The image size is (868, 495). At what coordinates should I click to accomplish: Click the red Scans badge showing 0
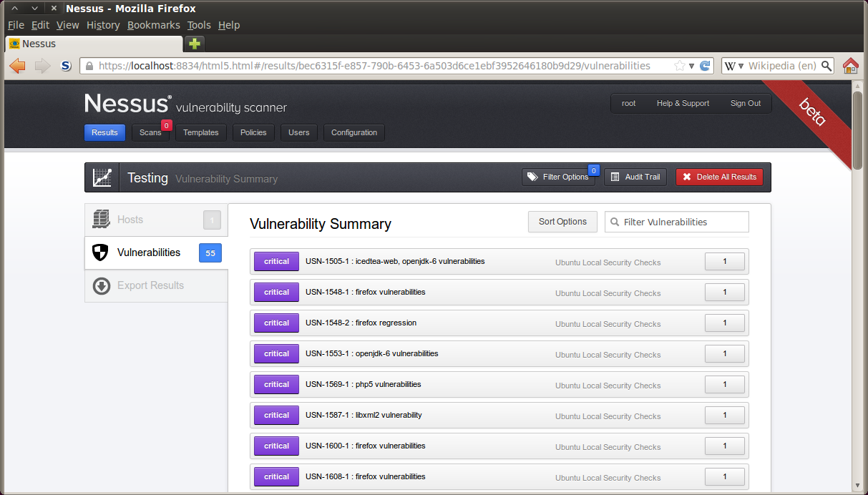tap(167, 125)
